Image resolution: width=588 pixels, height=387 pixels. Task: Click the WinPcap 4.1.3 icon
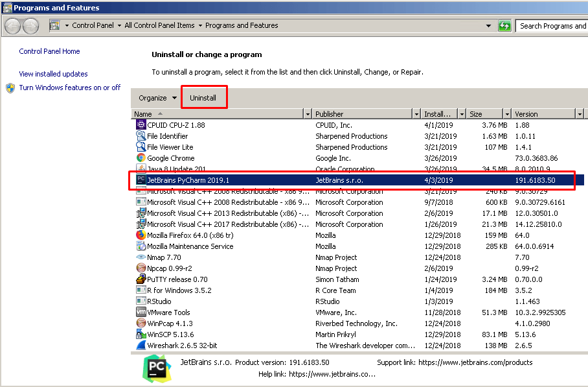(141, 323)
